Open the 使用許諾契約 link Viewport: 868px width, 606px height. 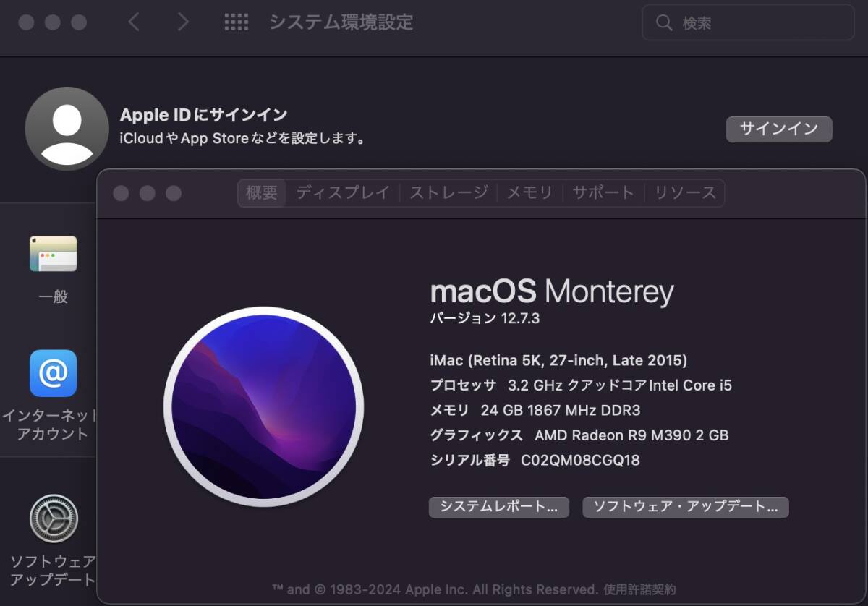[639, 589]
